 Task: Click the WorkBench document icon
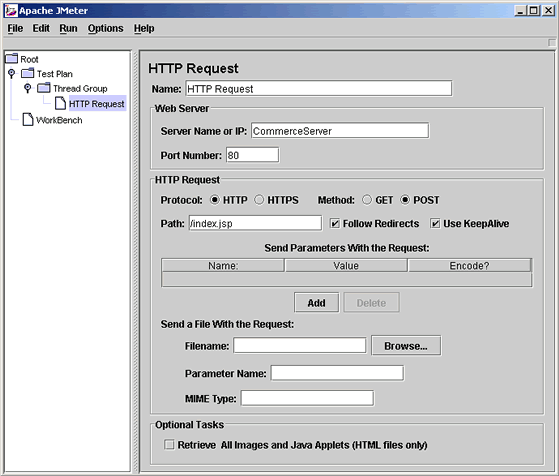28,119
